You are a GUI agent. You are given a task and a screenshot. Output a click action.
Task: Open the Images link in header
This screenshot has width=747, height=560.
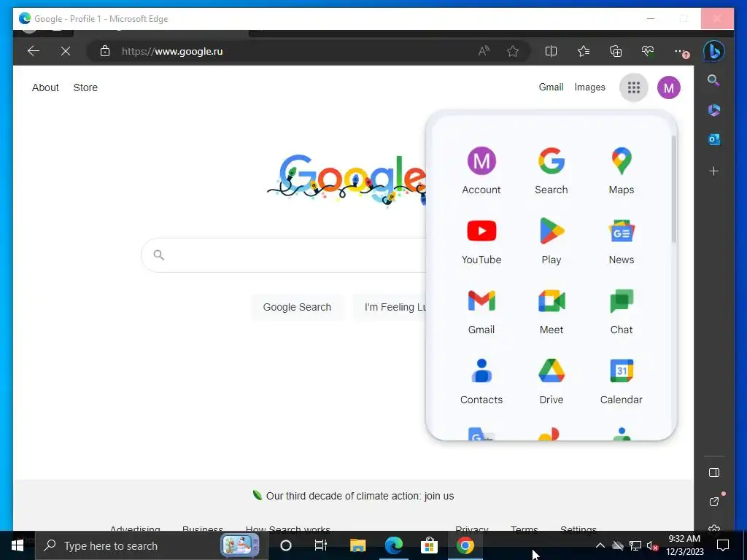pos(589,87)
